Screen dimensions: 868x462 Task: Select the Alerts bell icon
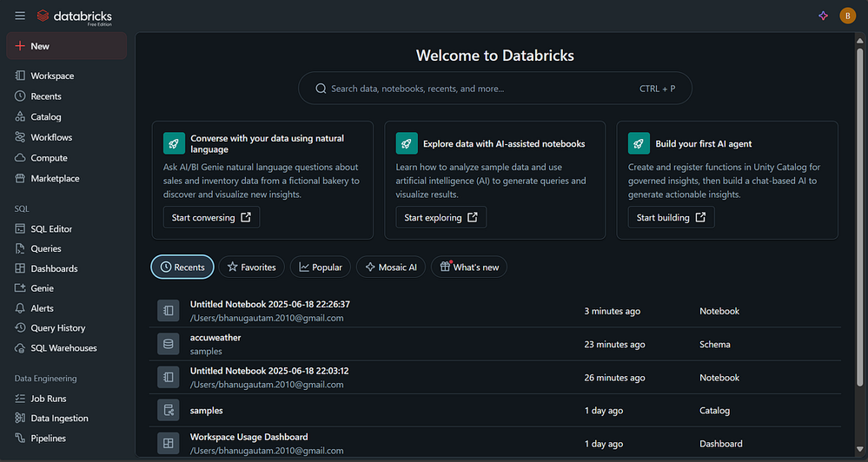[x=21, y=308]
